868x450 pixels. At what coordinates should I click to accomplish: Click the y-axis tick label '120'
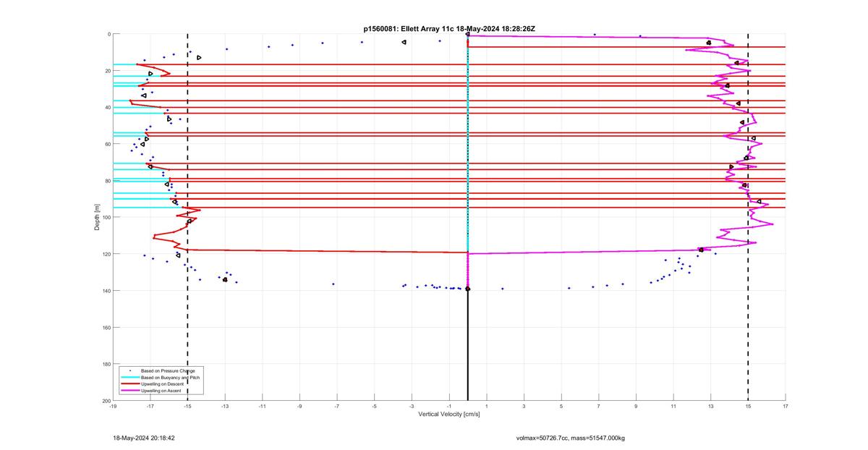[106, 254]
